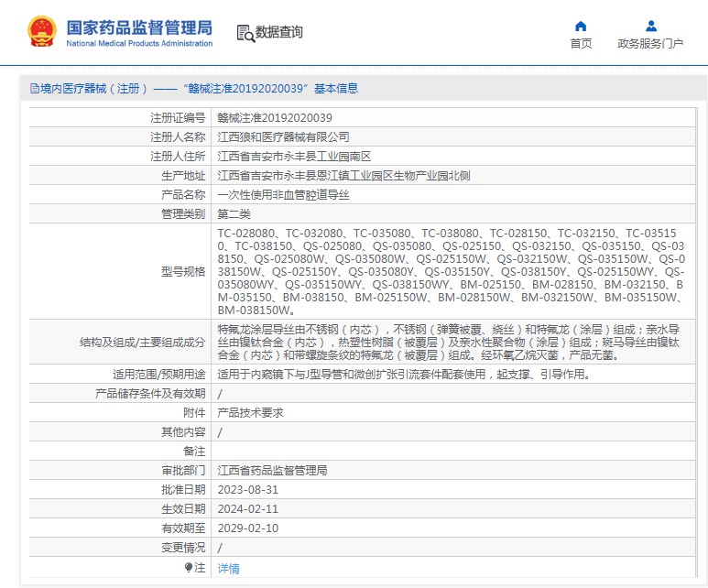Select the 产品储存条件及有效期 label
Image resolution: width=708 pixels, height=588 pixels.
tap(150, 393)
